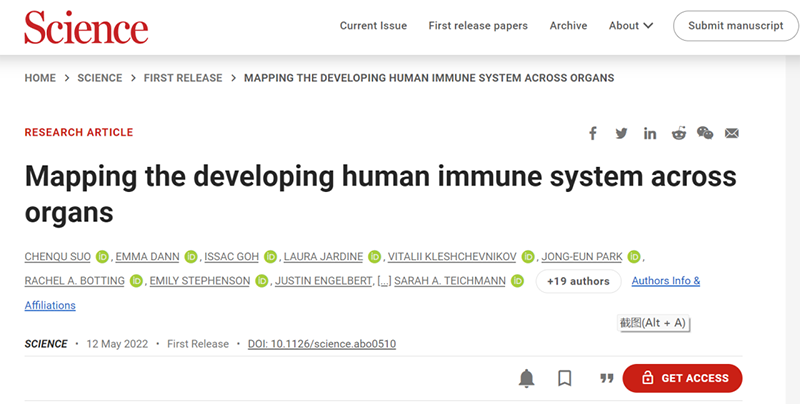Open the Archive page
Image resolution: width=800 pixels, height=404 pixels.
coord(568,26)
